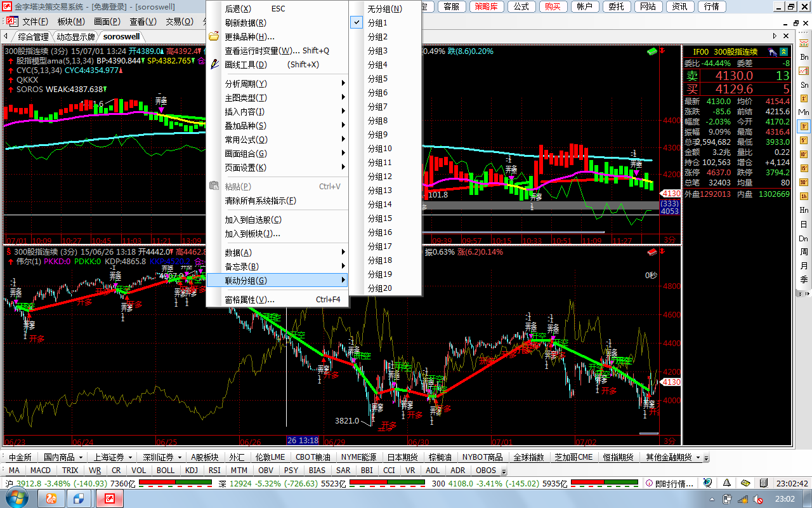Click the Sn period button in sidebar

[x=804, y=84]
